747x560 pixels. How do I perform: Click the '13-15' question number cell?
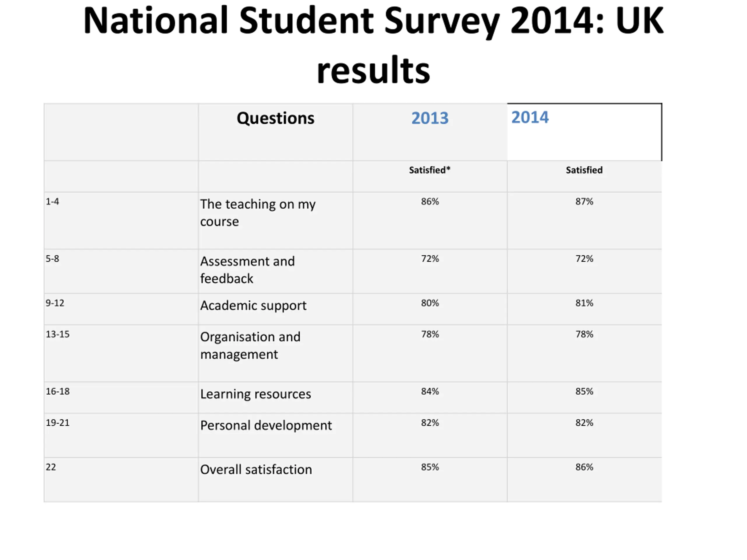[121, 353]
